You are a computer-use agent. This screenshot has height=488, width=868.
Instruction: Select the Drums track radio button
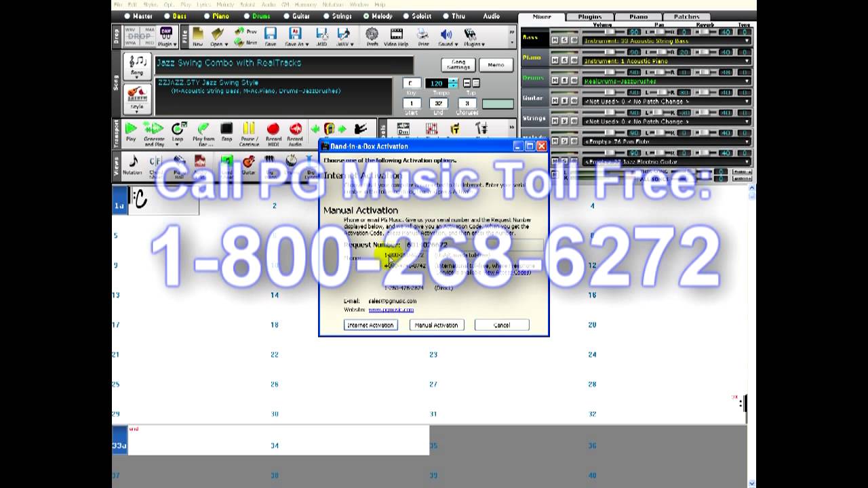point(247,16)
